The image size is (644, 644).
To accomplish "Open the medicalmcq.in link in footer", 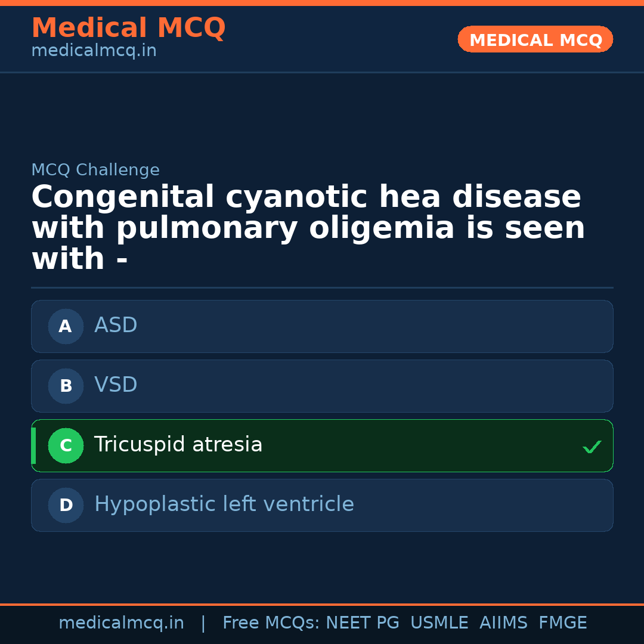I will pos(121,623).
